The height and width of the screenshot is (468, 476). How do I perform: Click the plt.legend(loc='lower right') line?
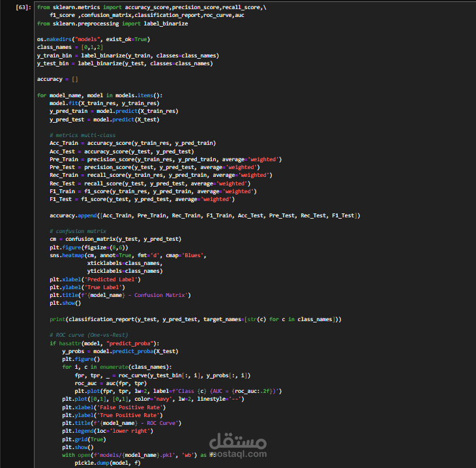click(x=108, y=431)
